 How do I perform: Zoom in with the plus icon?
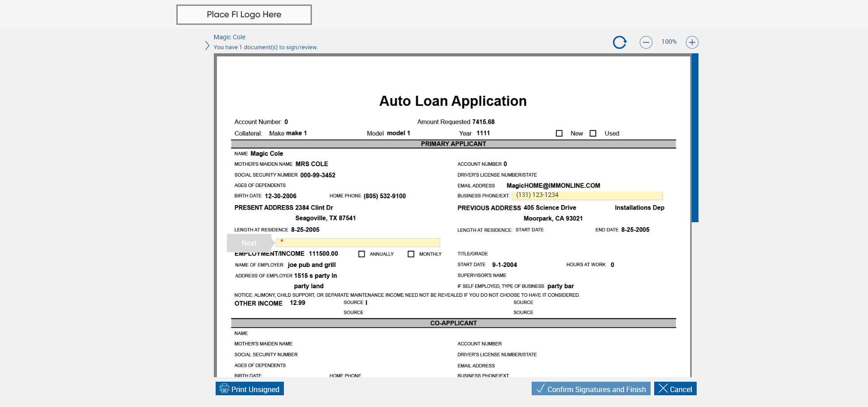pos(692,42)
